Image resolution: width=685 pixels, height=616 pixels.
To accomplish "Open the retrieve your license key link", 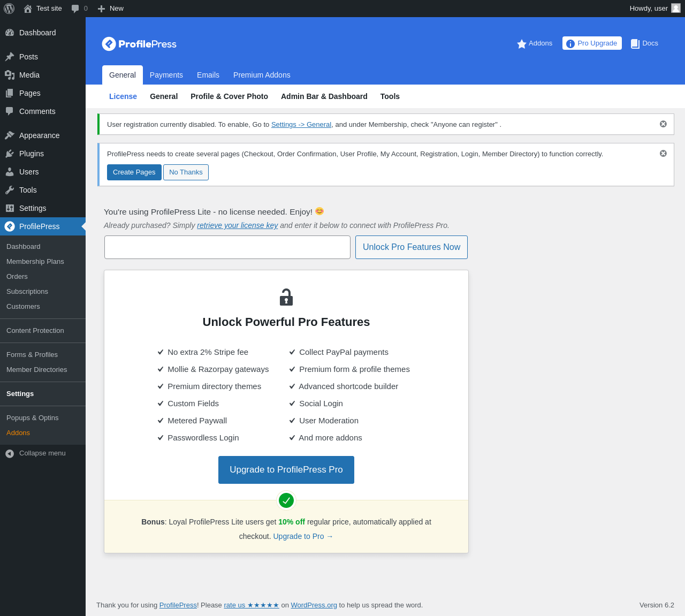I will click(238, 225).
